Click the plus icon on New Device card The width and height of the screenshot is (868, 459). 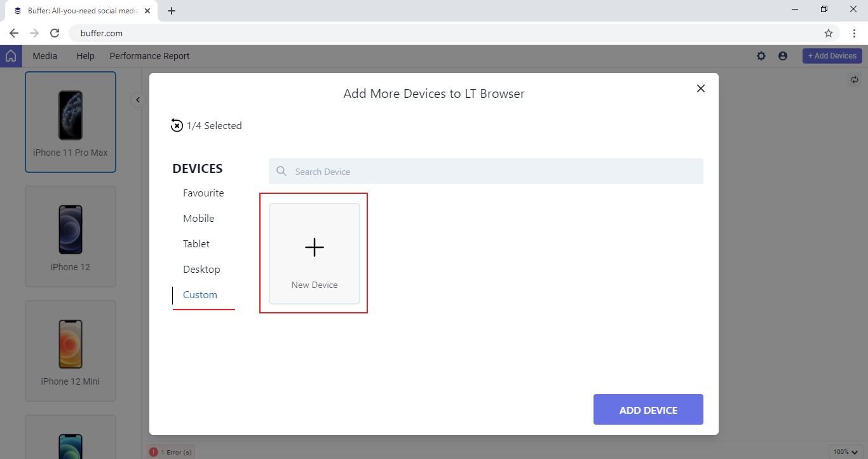[x=315, y=247]
